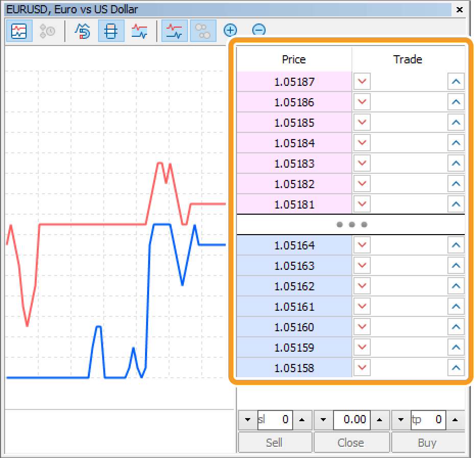Click the two-circles volumes icon
Screen dimensions: 476x458
click(203, 31)
